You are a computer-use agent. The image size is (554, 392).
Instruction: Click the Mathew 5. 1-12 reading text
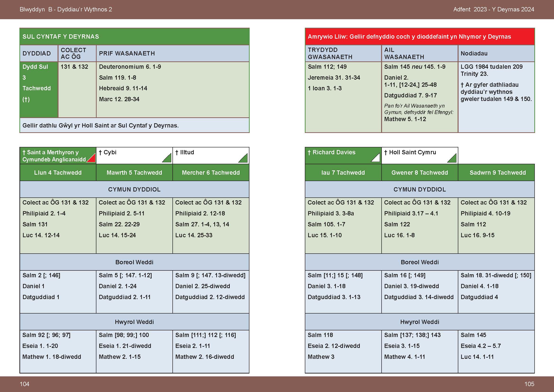point(405,119)
